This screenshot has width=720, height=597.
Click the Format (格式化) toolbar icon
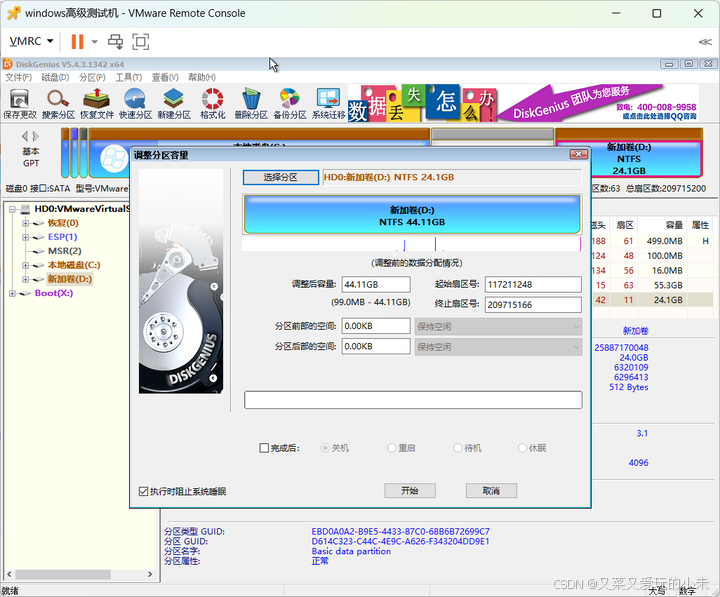[x=213, y=103]
